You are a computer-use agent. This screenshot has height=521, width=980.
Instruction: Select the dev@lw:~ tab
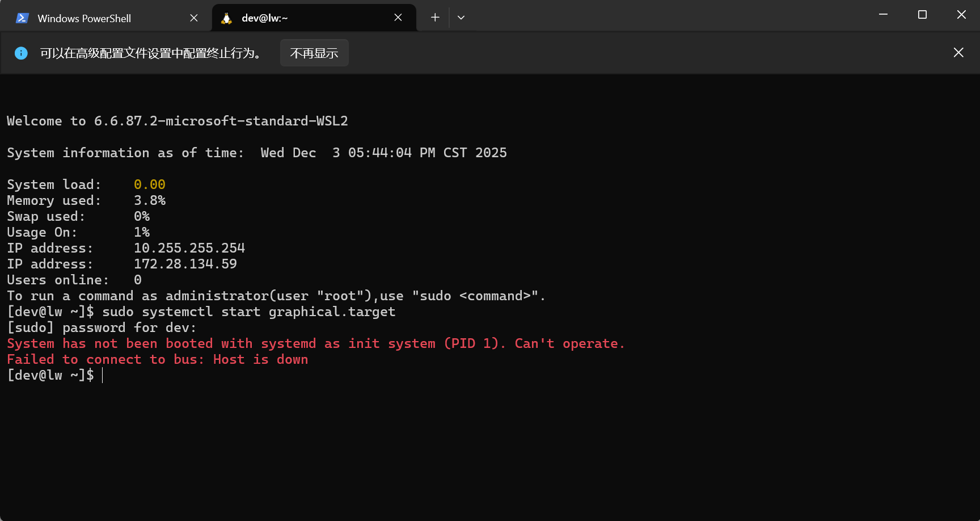295,18
